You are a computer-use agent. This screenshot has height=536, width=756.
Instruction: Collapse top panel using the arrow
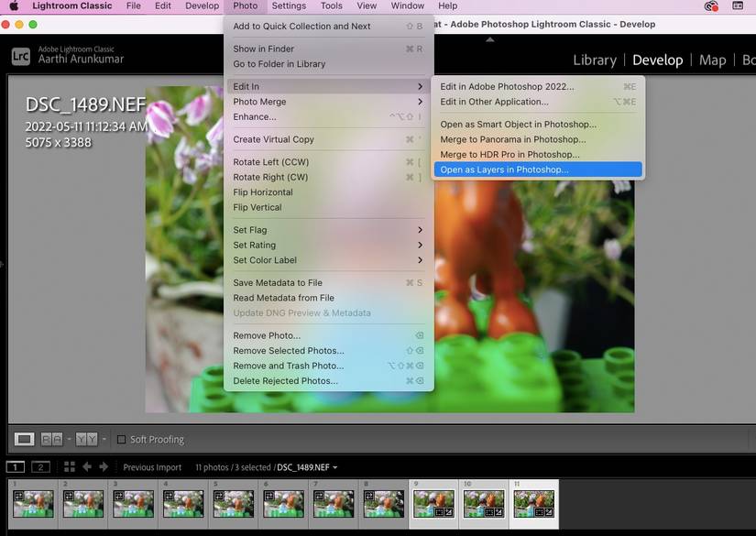coord(490,39)
